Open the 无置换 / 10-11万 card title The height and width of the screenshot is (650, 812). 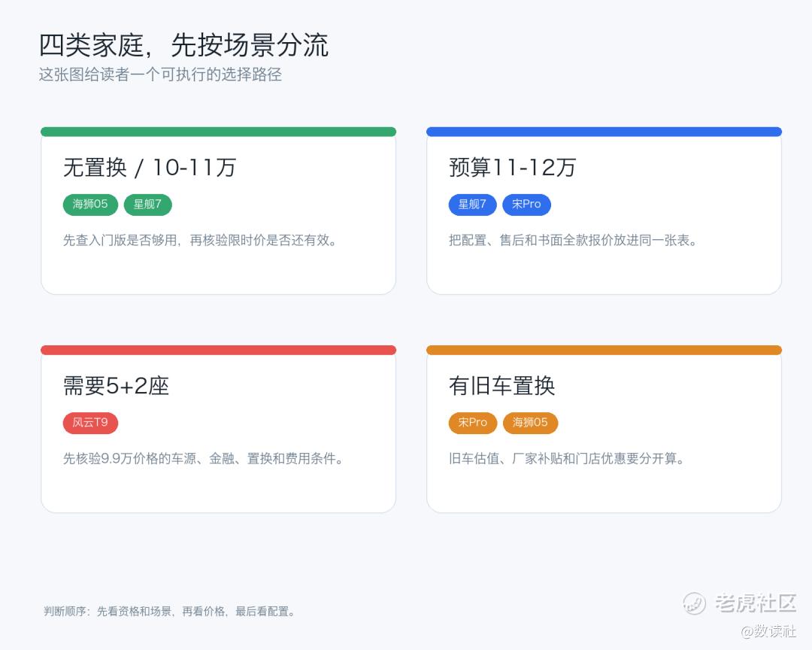pos(149,168)
